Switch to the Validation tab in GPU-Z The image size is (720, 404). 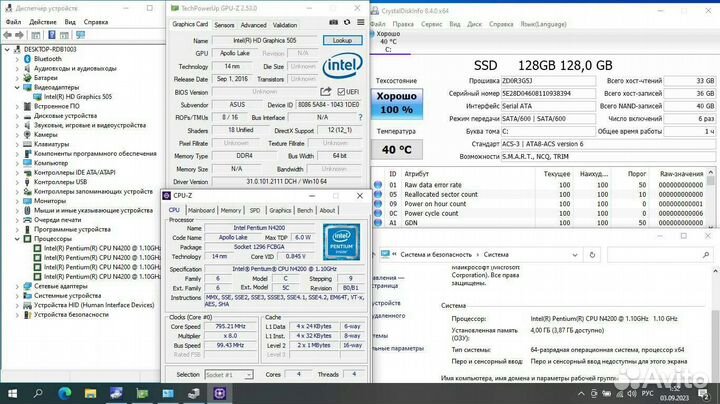285,25
